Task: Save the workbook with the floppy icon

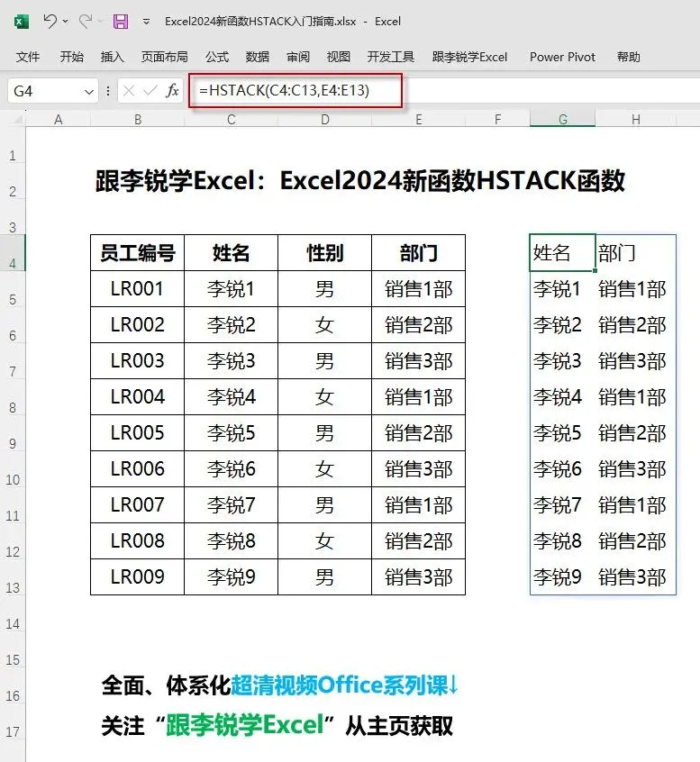Action: coord(121,22)
